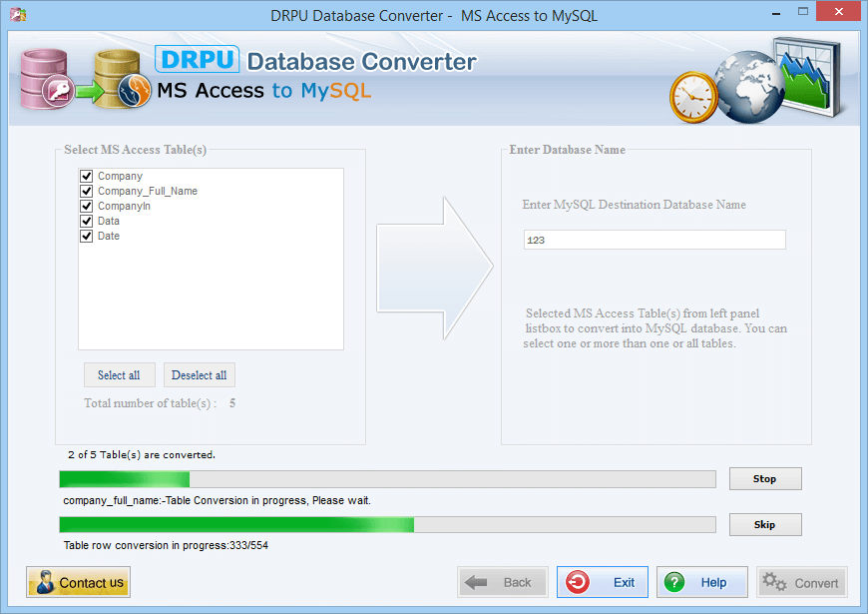Click the Select all button
Image resolution: width=868 pixels, height=614 pixels.
[119, 375]
